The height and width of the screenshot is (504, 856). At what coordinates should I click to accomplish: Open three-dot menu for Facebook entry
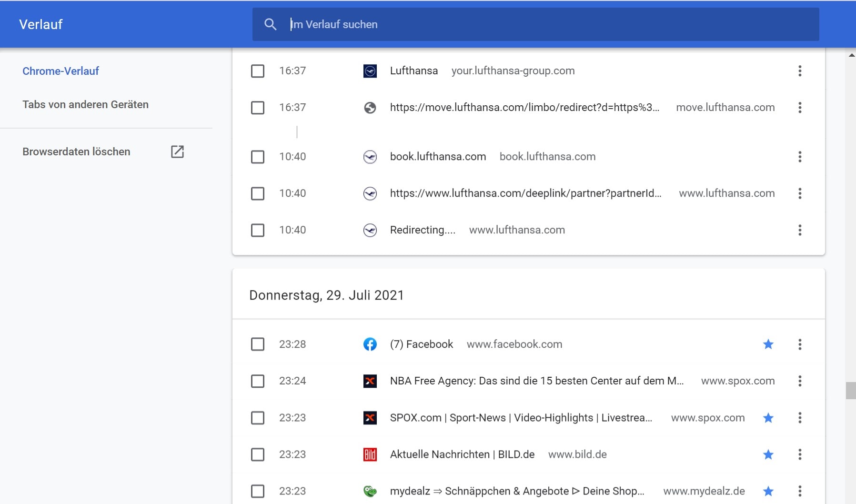click(800, 344)
